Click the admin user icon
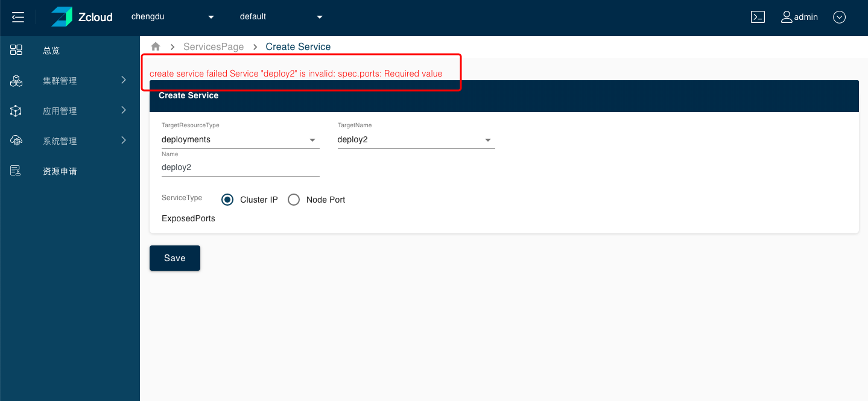Screen dimensions: 868x401 click(x=787, y=17)
